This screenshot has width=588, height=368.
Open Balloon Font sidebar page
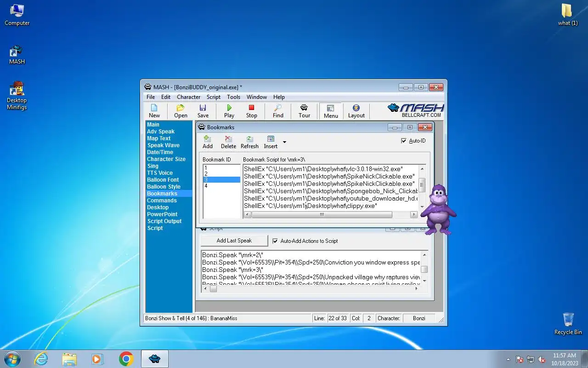[163, 180]
